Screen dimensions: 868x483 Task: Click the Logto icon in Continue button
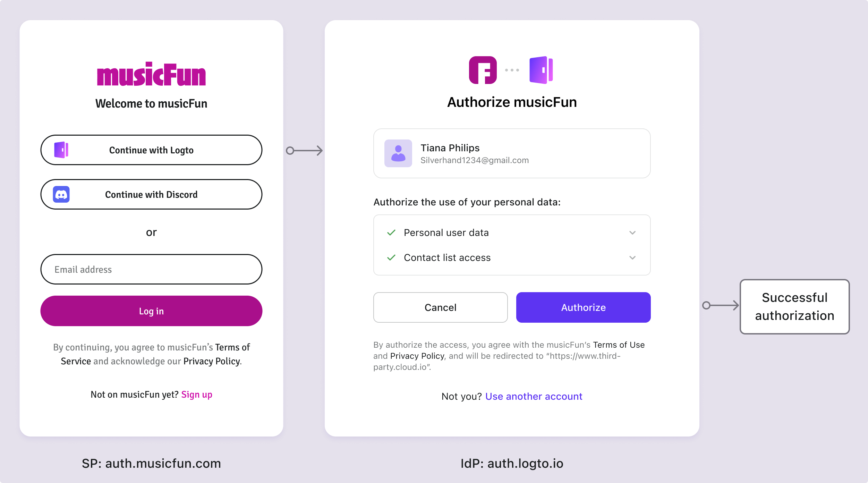pos(61,150)
